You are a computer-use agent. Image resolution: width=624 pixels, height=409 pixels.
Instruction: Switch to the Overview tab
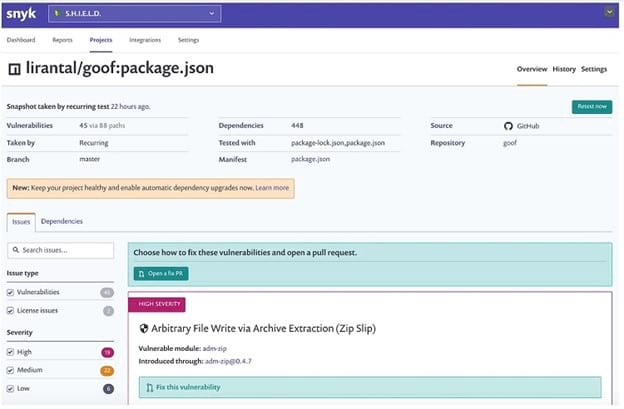pyautogui.click(x=532, y=69)
